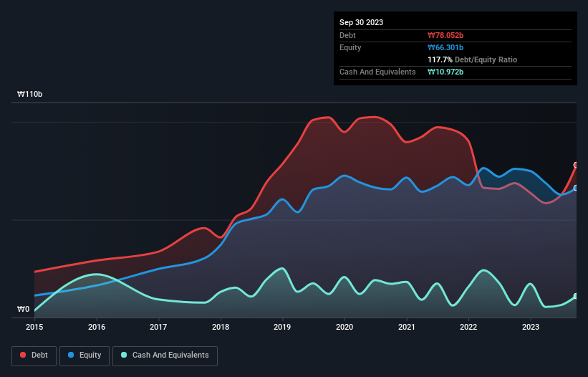
Task: Click Cash And Equivalents label in tooltip
Action: click(377, 72)
